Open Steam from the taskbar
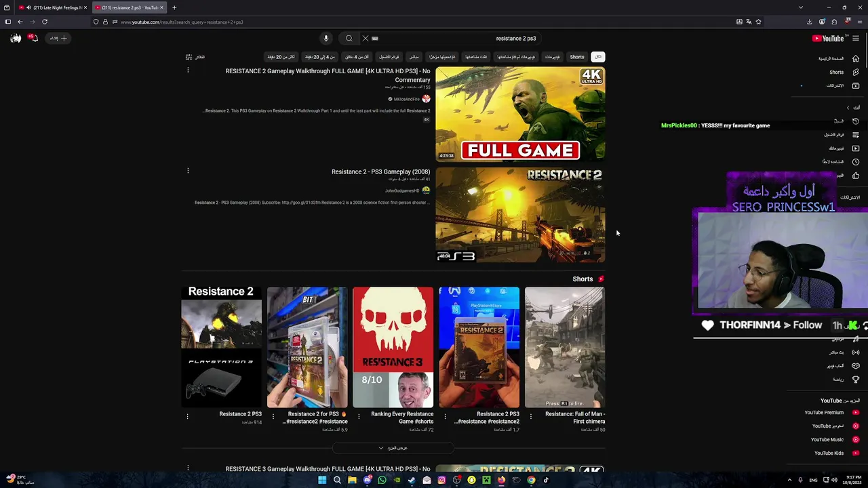The image size is (868, 488). click(x=412, y=480)
